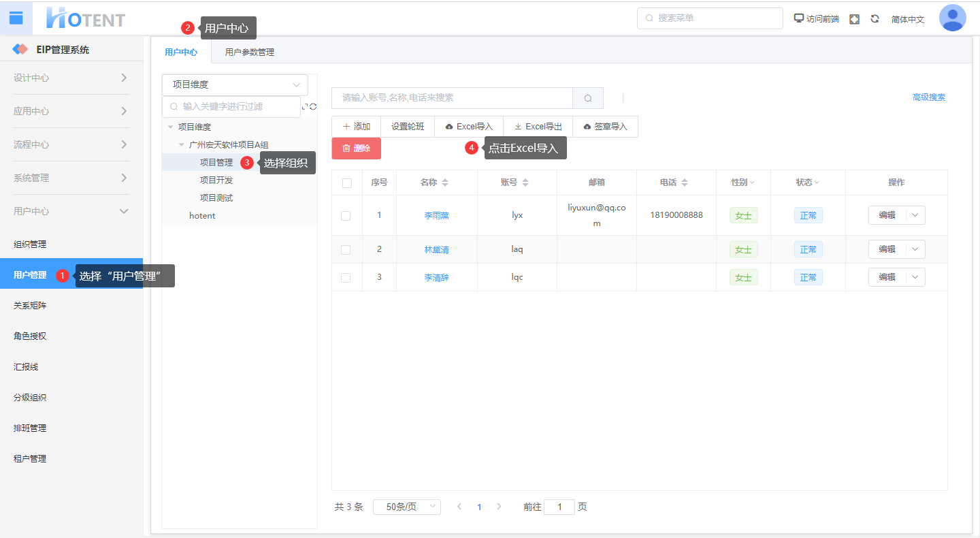Open the 高级搜索 link
The width and height of the screenshot is (980, 538).
click(928, 97)
